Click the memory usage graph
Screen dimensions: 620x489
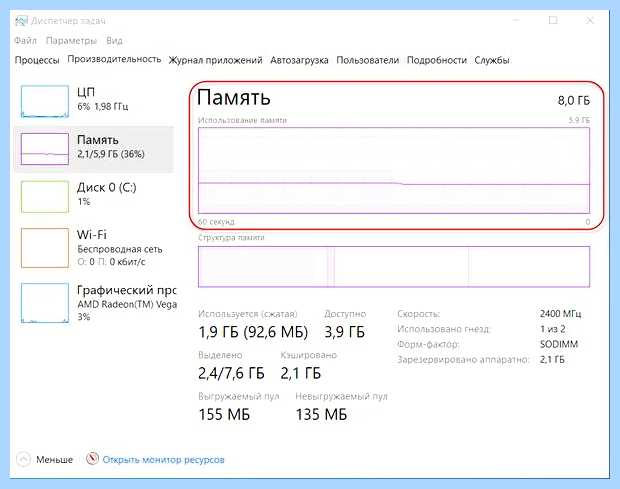coord(394,170)
